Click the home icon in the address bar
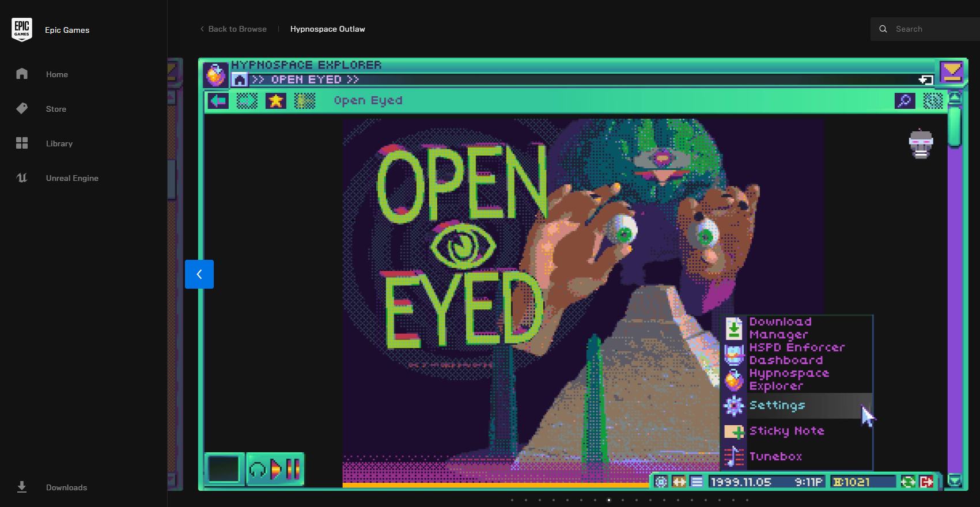The width and height of the screenshot is (980, 507). pyautogui.click(x=240, y=80)
